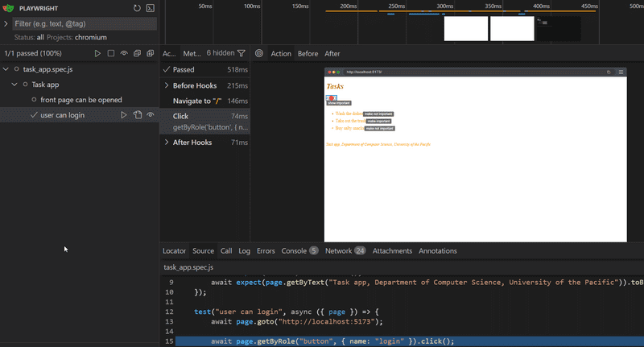Click 'make not important' beside Wash the dishes
Screen dimensions: 644x347
[x=378, y=114]
